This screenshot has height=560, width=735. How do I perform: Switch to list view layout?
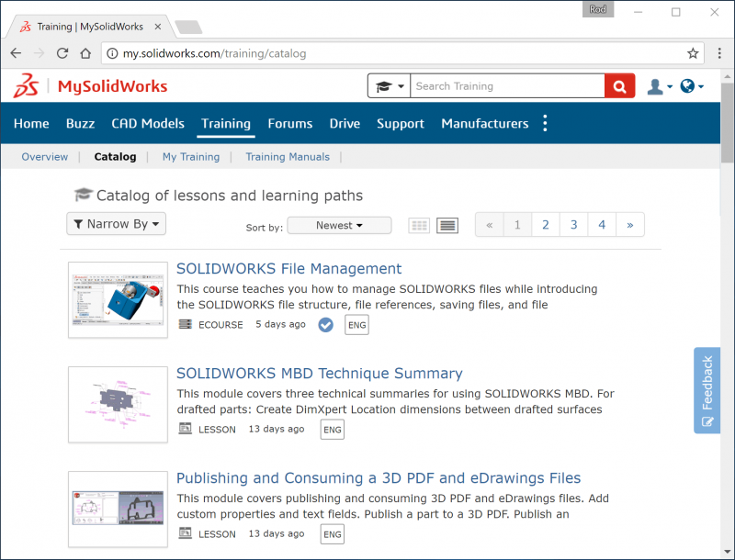click(x=447, y=225)
